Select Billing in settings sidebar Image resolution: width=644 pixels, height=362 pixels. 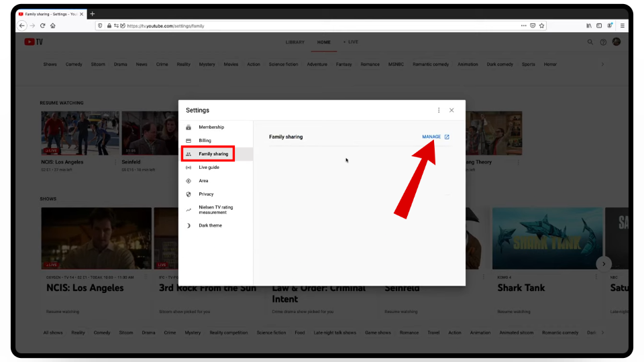point(215,140)
